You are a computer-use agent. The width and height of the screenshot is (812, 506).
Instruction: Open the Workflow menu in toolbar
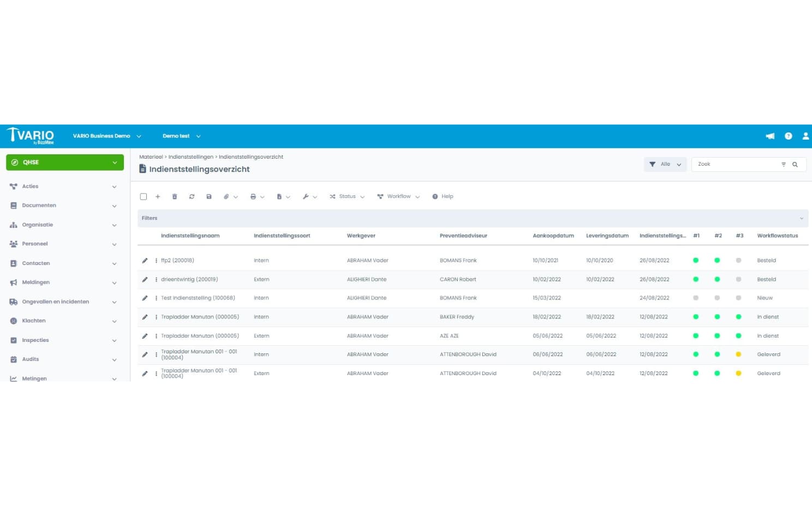click(x=398, y=197)
